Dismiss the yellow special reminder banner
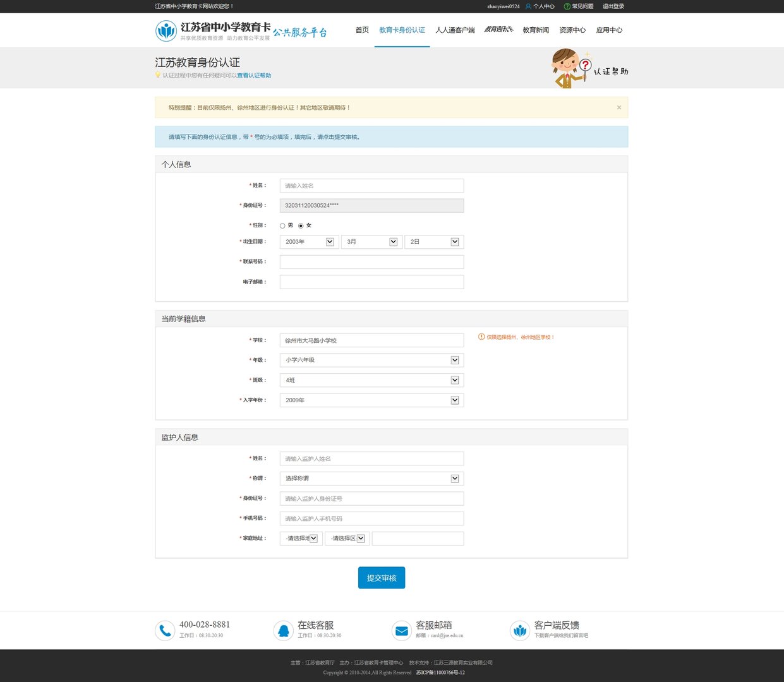Viewport: 784px width, 682px height. click(x=619, y=107)
